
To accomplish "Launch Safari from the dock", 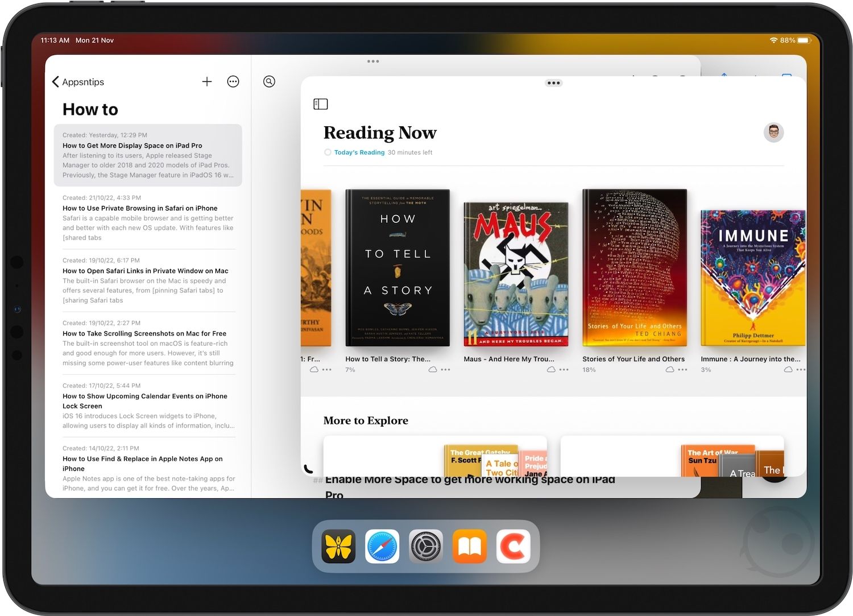I will (382, 547).
